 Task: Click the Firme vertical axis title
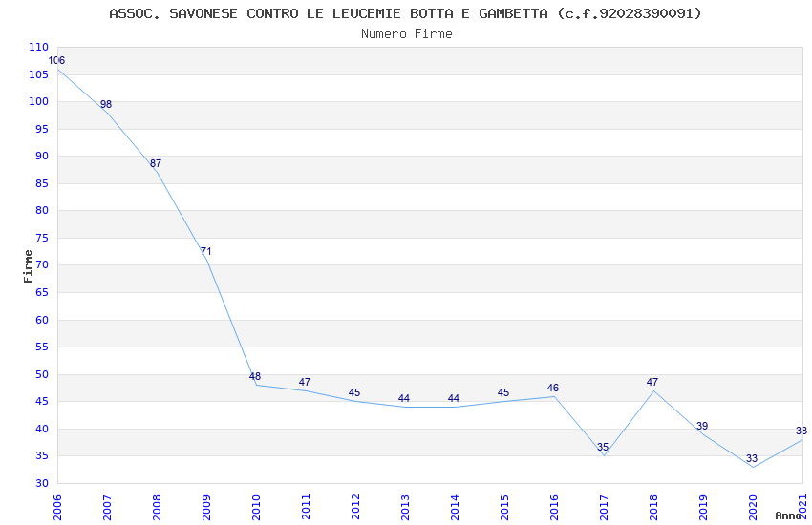pyautogui.click(x=28, y=266)
